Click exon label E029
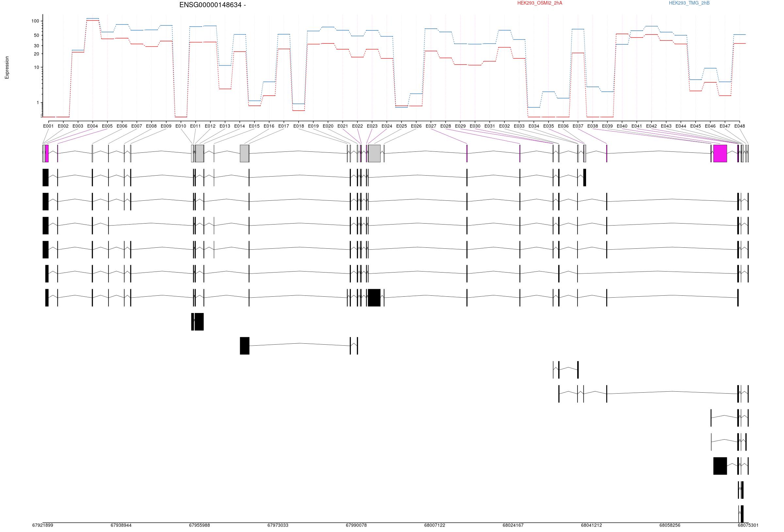Screen dimensions: 784x532 click(x=461, y=126)
